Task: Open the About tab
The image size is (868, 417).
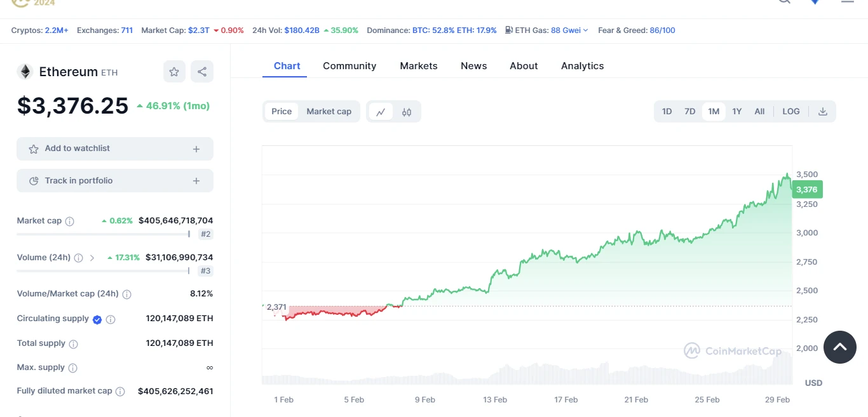Action: click(x=524, y=66)
